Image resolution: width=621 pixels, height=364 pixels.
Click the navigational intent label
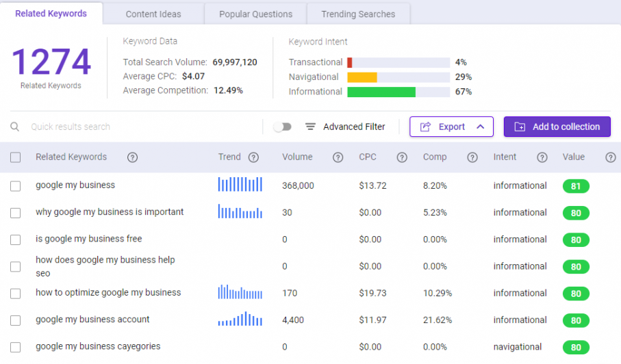click(x=517, y=347)
